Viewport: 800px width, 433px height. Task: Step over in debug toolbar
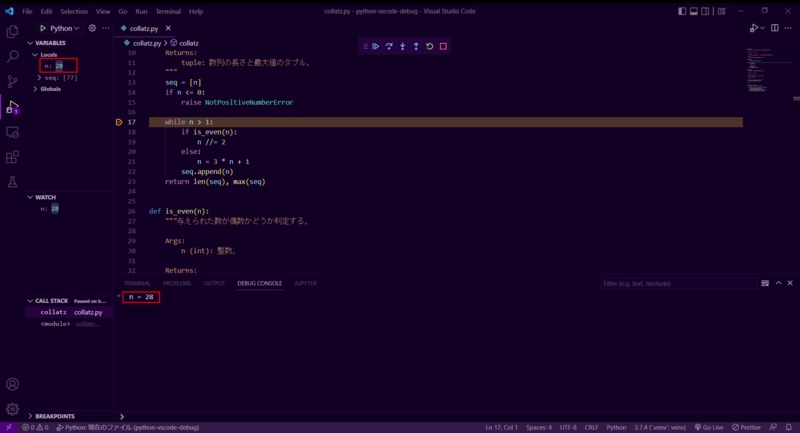[x=389, y=46]
